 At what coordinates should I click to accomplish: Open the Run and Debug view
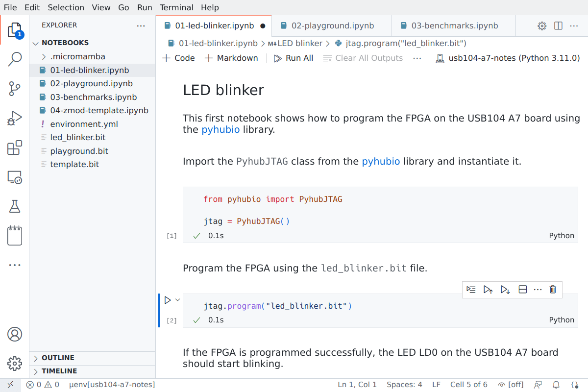point(15,118)
